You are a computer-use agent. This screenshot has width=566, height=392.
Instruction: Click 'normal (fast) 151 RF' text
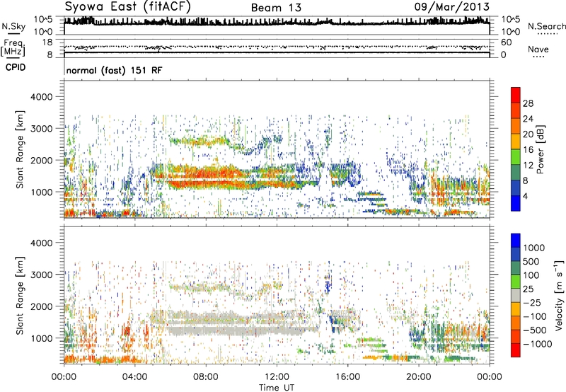click(x=114, y=70)
